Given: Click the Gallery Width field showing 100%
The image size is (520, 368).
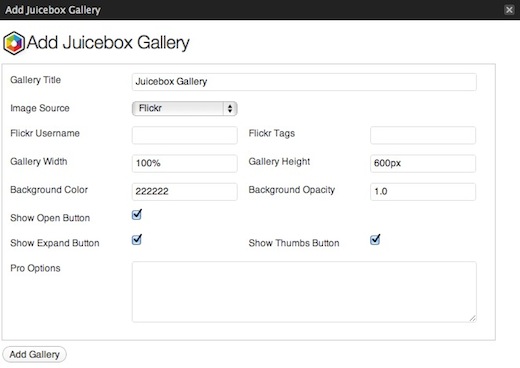Looking at the screenshot, I should click(x=184, y=163).
